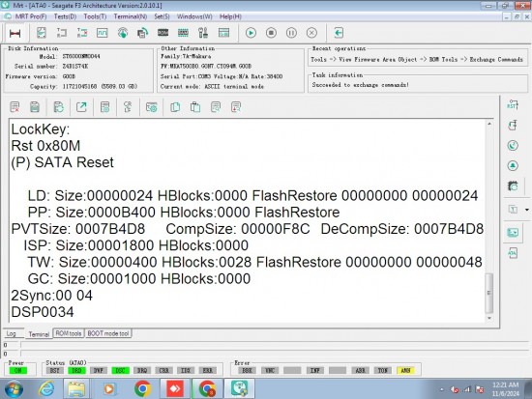Cancel the task with circled X button

coord(311,33)
